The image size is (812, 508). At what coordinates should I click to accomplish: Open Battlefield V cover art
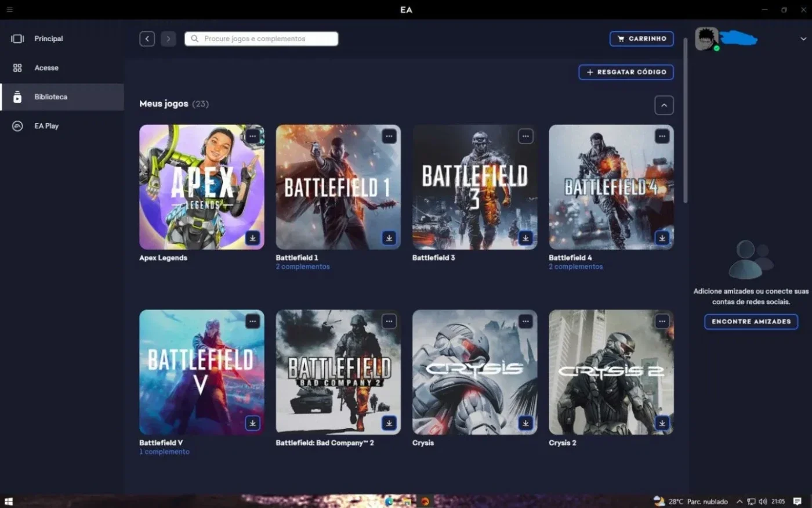coord(202,372)
